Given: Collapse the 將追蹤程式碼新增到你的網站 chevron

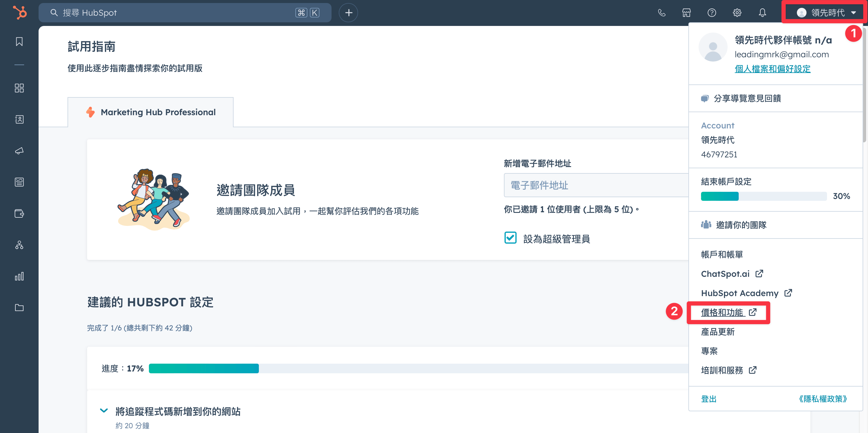Looking at the screenshot, I should pyautogui.click(x=104, y=410).
